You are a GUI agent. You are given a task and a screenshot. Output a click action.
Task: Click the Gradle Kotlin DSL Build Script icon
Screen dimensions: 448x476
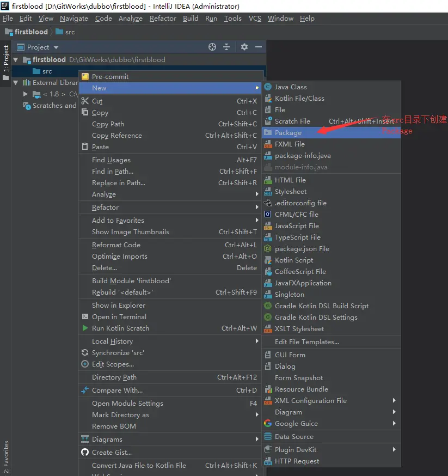tap(268, 306)
